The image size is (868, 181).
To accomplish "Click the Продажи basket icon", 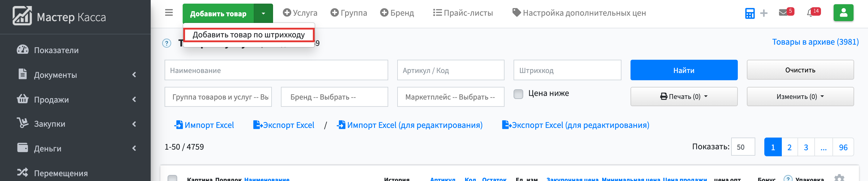I will tap(23, 98).
